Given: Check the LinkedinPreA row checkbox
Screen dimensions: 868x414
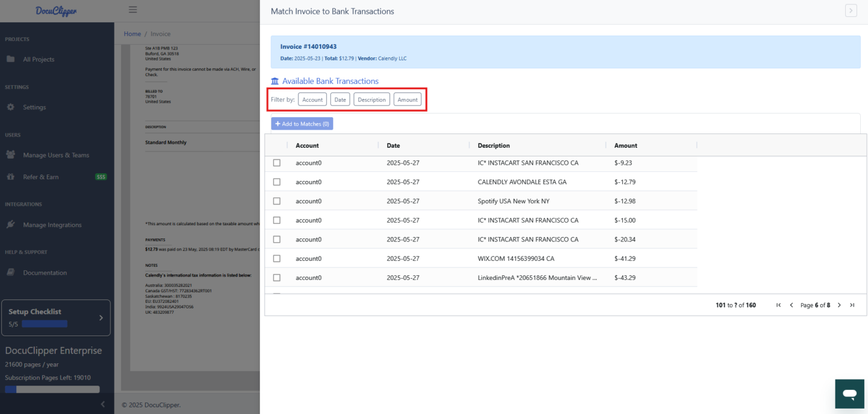Looking at the screenshot, I should (277, 278).
